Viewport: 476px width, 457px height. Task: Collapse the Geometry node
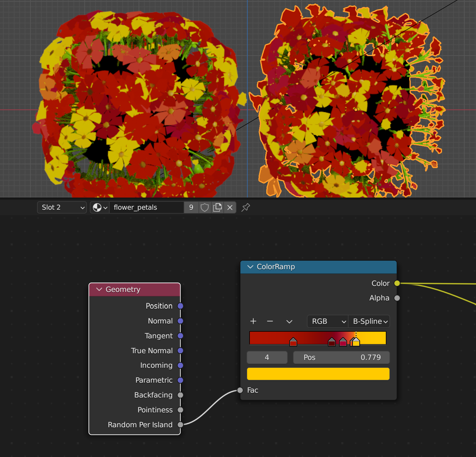click(x=99, y=289)
